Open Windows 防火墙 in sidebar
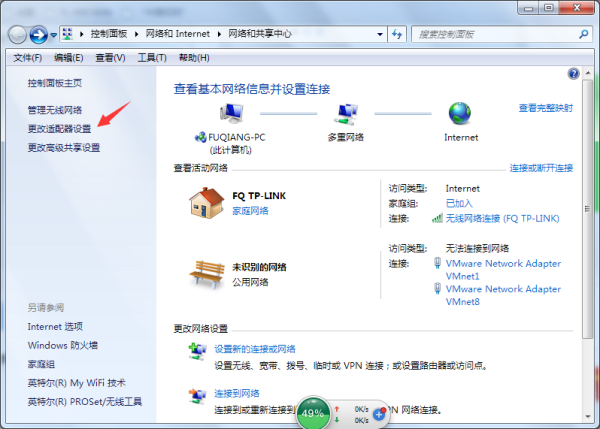The height and width of the screenshot is (429, 600). point(63,345)
